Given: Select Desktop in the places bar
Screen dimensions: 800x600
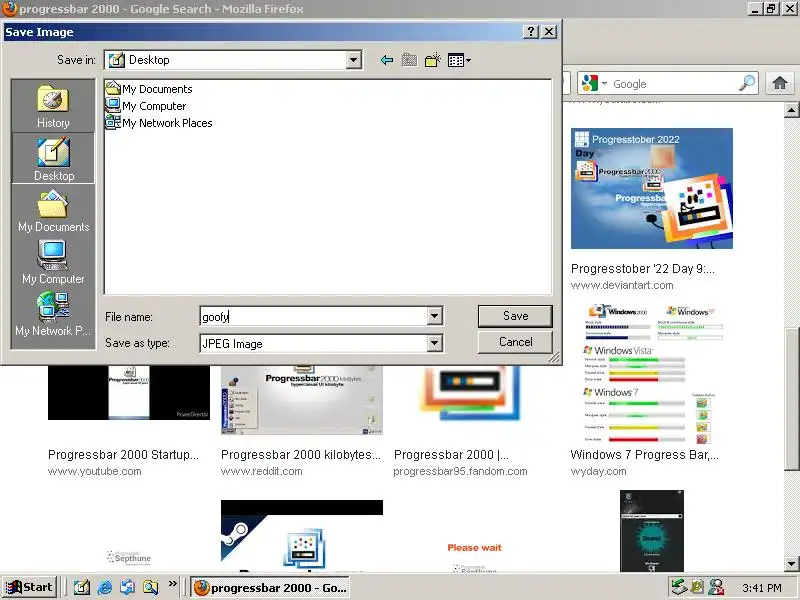Looking at the screenshot, I should [53, 159].
